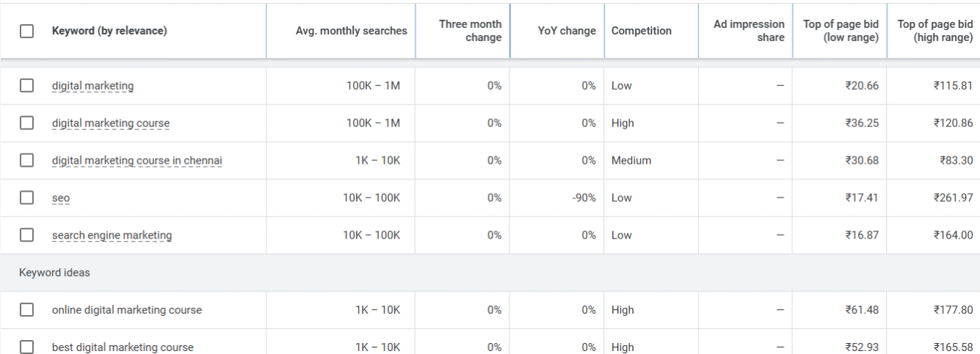The height and width of the screenshot is (354, 980).
Task: Sort by Top of page bid (high range)
Action: point(935,31)
